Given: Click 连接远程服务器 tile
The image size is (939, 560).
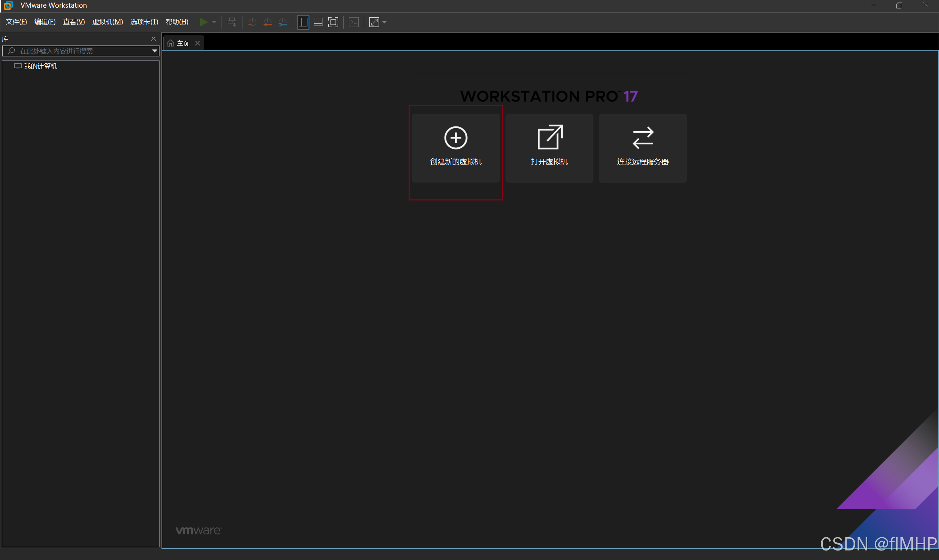Looking at the screenshot, I should (642, 148).
